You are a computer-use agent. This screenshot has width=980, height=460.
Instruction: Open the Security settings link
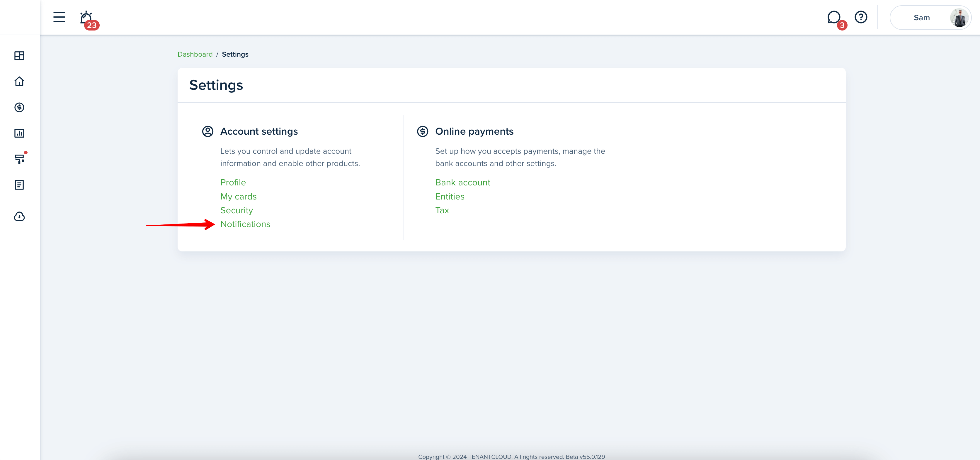237,210
